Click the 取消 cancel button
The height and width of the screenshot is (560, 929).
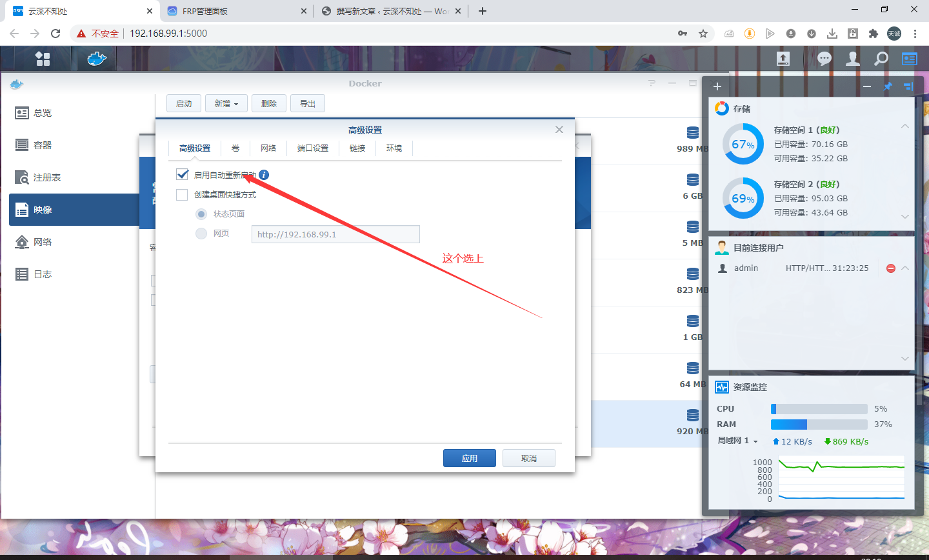[528, 458]
